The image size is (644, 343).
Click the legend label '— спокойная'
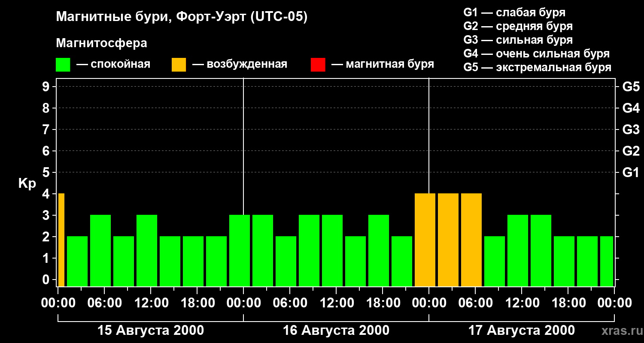(113, 64)
